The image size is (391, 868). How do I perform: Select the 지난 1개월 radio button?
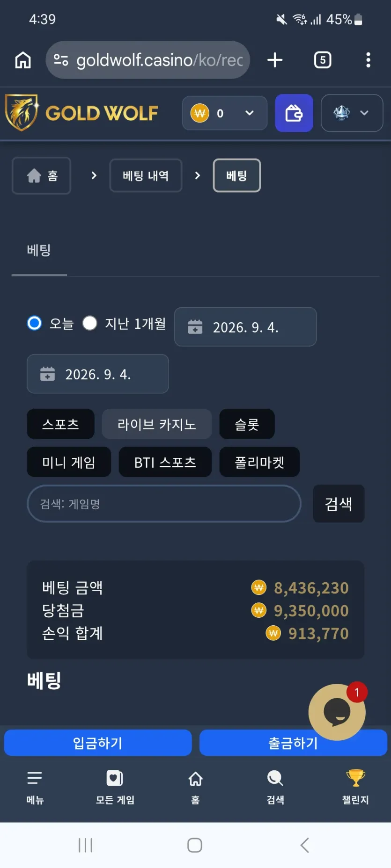(x=89, y=323)
